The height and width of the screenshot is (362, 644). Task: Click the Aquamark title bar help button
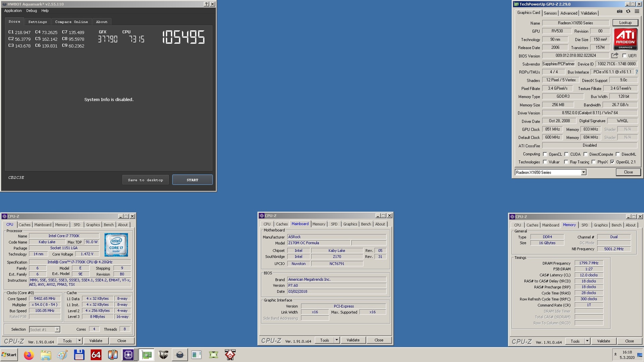tap(206, 4)
